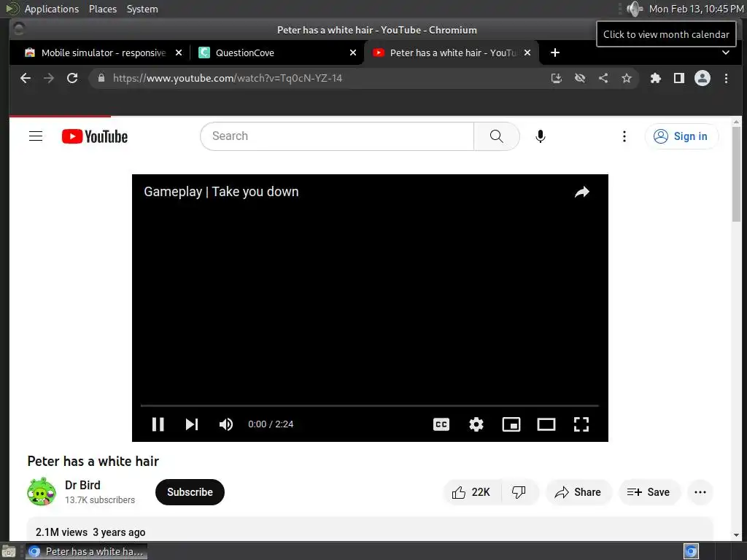
Task: Skip to the next video
Action: click(192, 424)
